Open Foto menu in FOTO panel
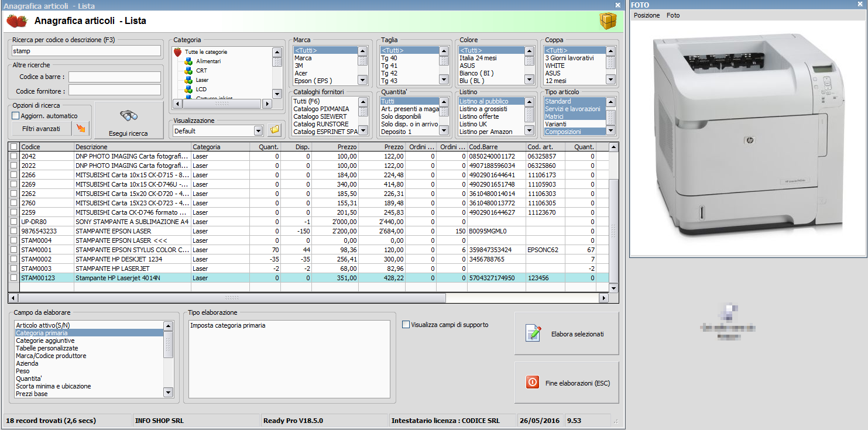The height and width of the screenshot is (430, 868). 673,15
